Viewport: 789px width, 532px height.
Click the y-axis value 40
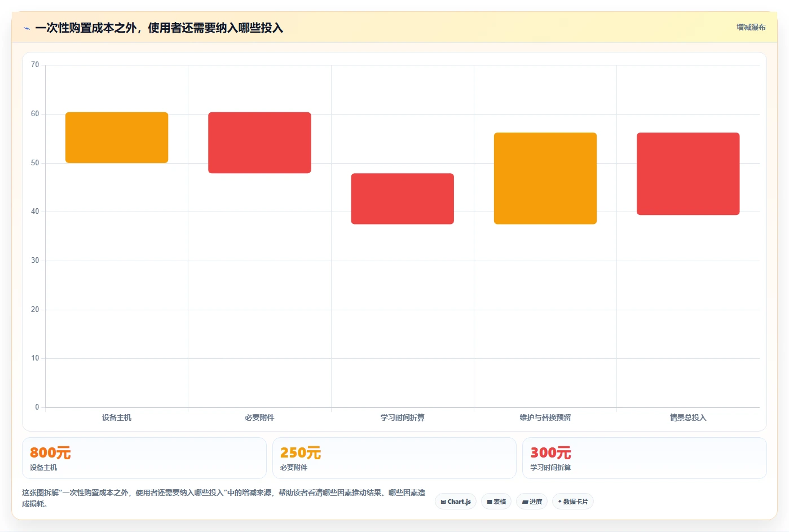[35, 212]
